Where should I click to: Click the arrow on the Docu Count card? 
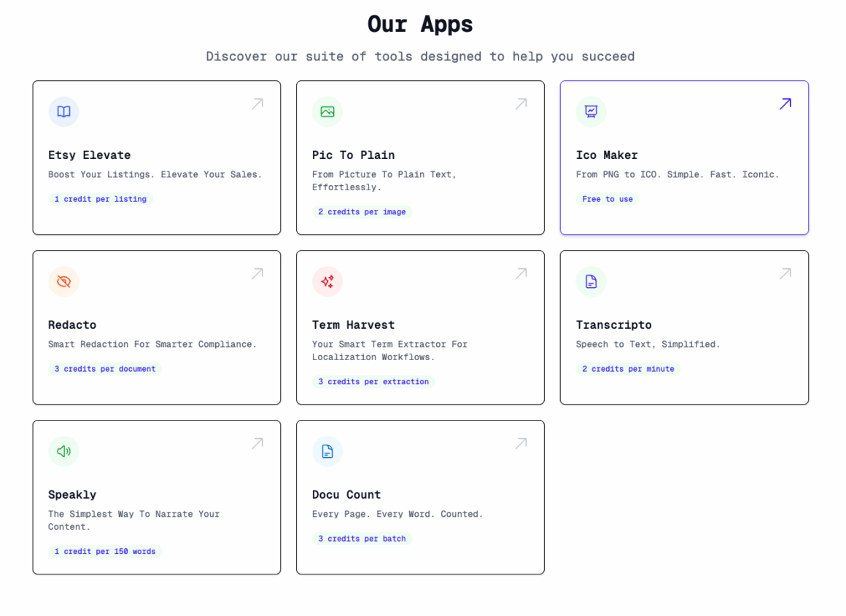click(x=521, y=443)
